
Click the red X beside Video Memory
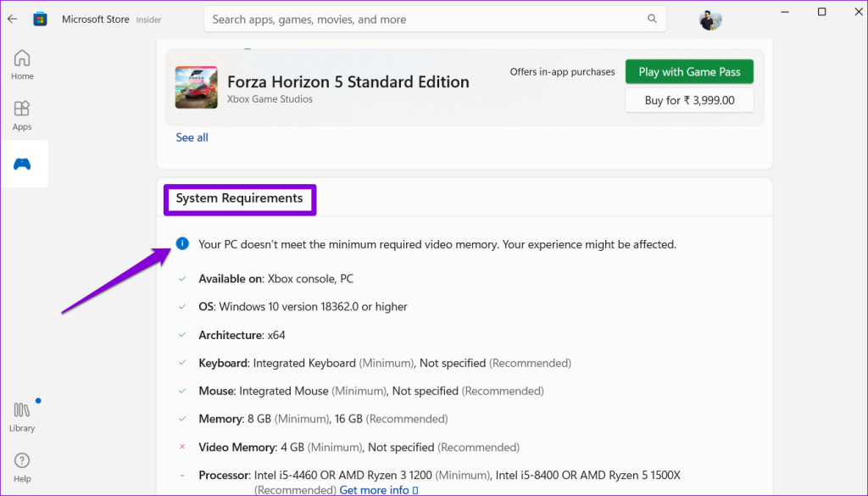(182, 447)
